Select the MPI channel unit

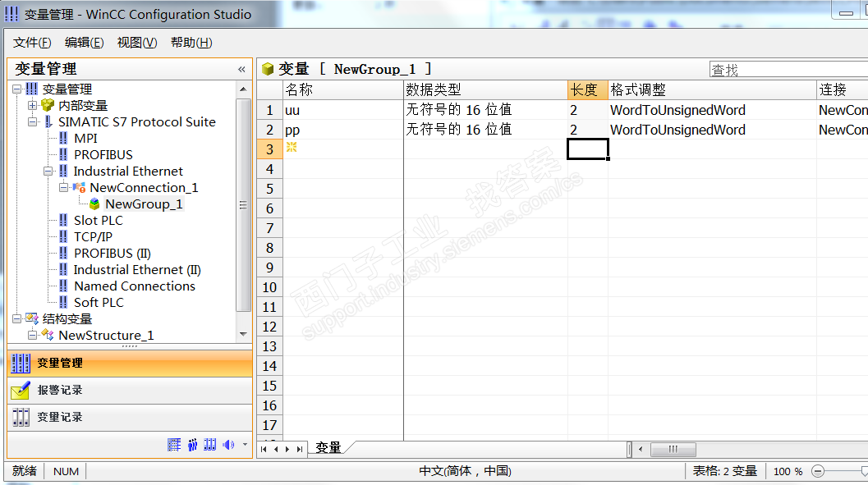pos(85,138)
